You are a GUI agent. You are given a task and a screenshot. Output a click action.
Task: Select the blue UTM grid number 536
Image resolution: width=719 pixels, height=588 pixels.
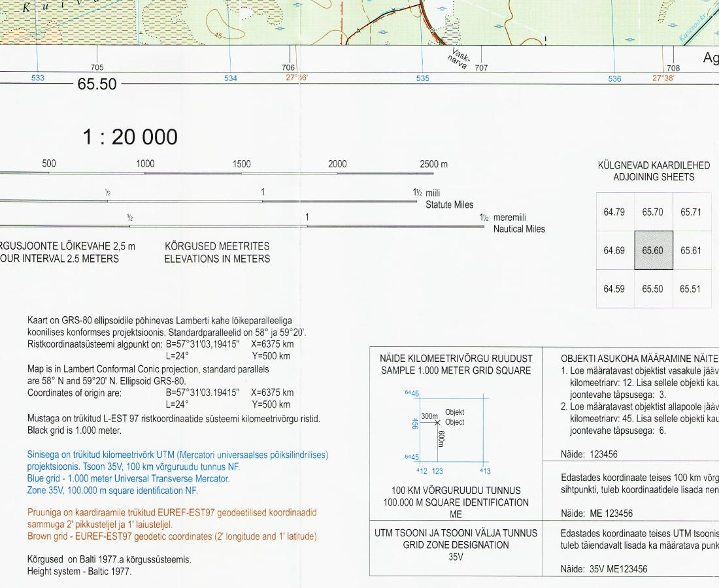(615, 79)
